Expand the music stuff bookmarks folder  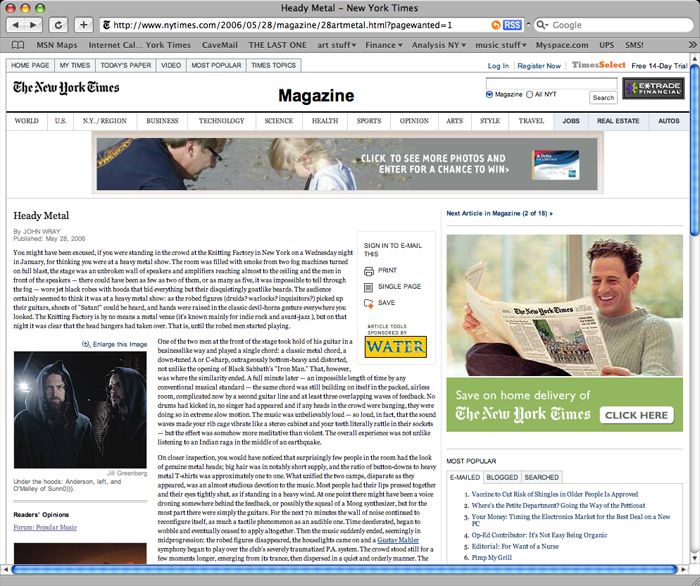coord(501,45)
